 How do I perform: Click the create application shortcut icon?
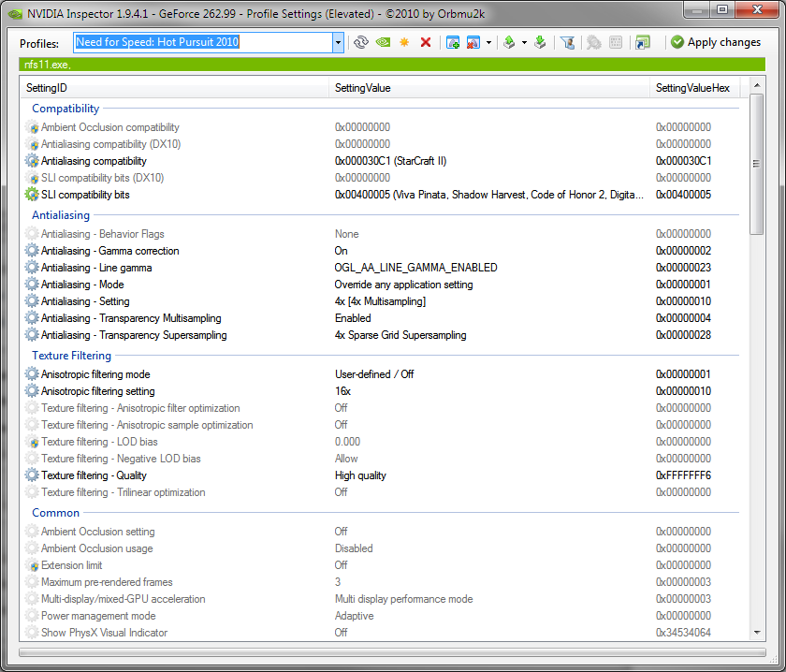(642, 42)
